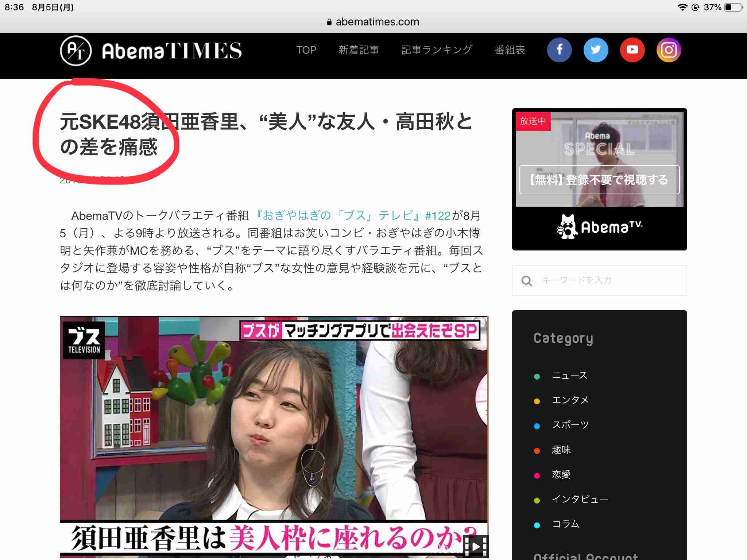Tap the battery indicator icon
This screenshot has height=560, width=747.
(x=733, y=7)
